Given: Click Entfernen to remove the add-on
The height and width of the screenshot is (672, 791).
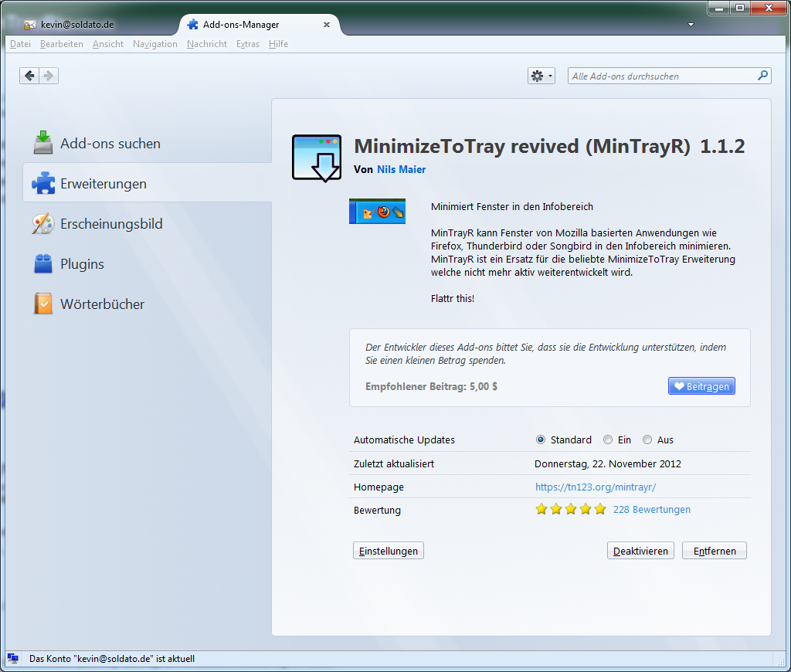Looking at the screenshot, I should click(x=715, y=551).
